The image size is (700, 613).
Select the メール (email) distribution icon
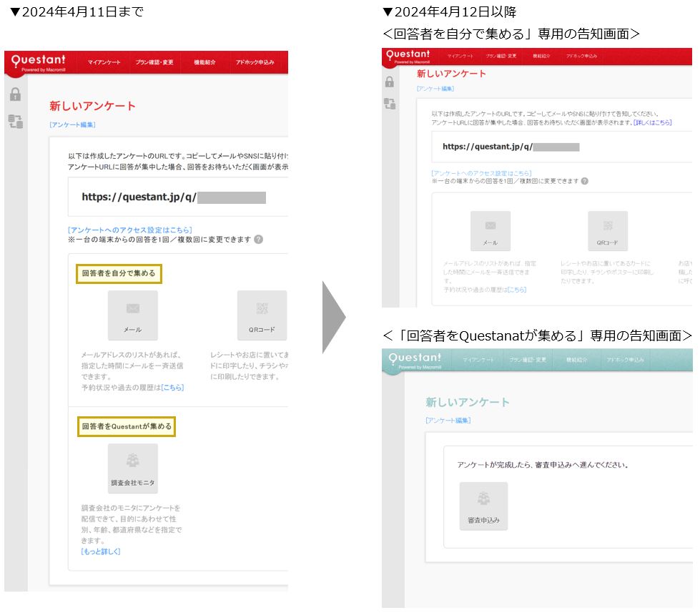click(134, 315)
